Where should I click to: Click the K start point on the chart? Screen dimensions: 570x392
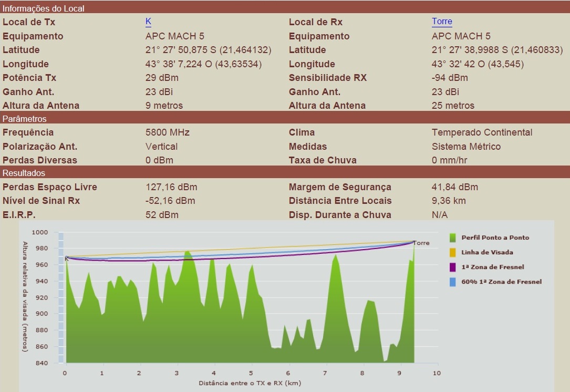[x=67, y=259]
